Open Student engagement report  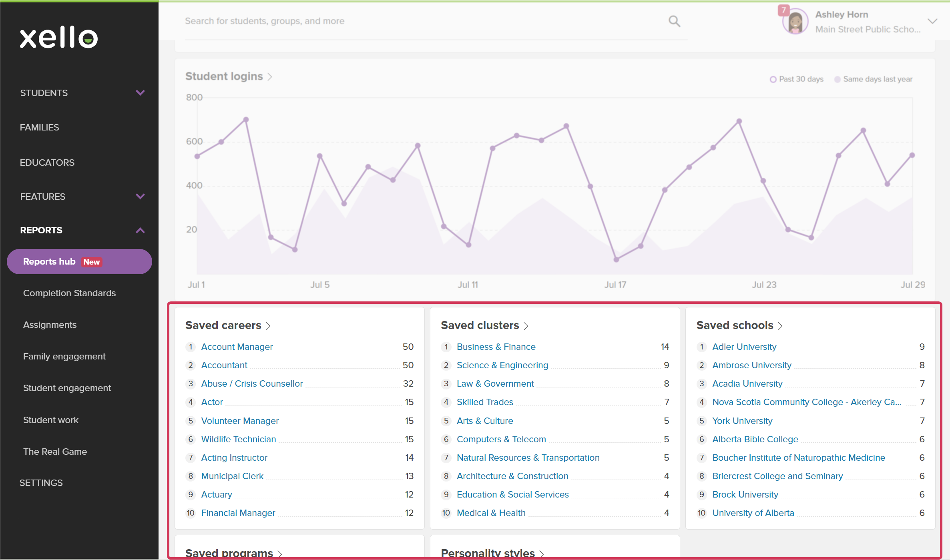coord(67,388)
